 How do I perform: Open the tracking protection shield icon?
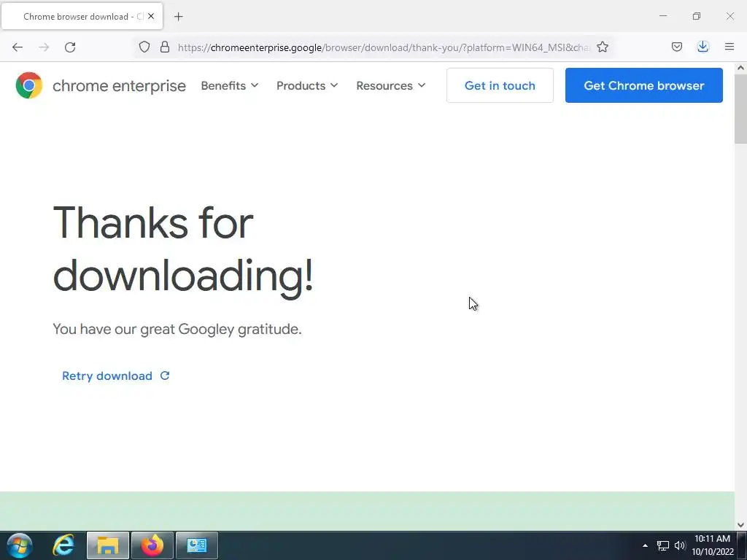pos(144,47)
